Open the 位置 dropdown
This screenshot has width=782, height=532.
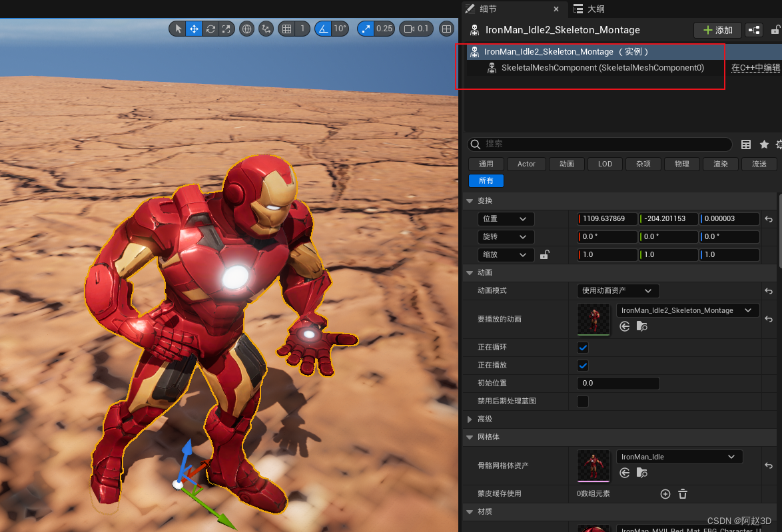(x=506, y=219)
